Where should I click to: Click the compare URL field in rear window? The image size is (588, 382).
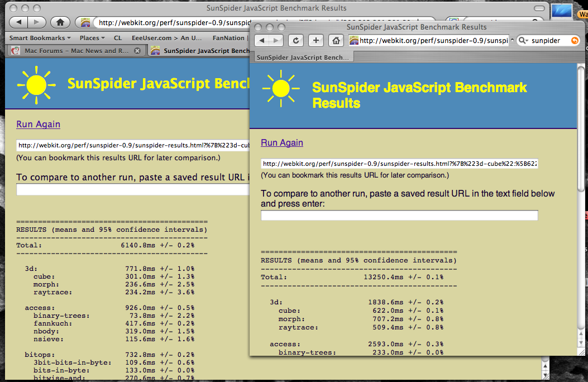coord(133,190)
